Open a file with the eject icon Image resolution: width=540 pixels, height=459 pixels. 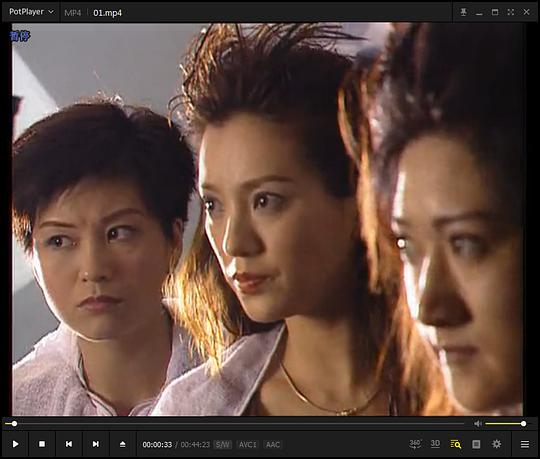(x=122, y=444)
